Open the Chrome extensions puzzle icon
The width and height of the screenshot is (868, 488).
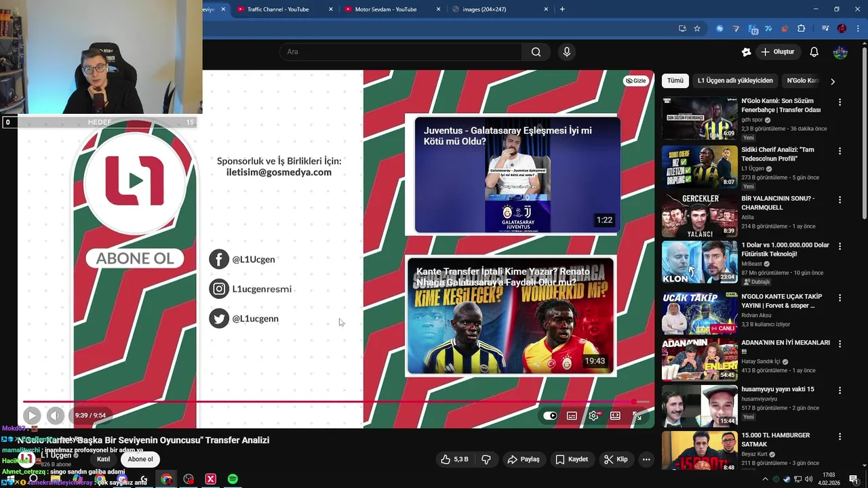pyautogui.click(x=802, y=28)
